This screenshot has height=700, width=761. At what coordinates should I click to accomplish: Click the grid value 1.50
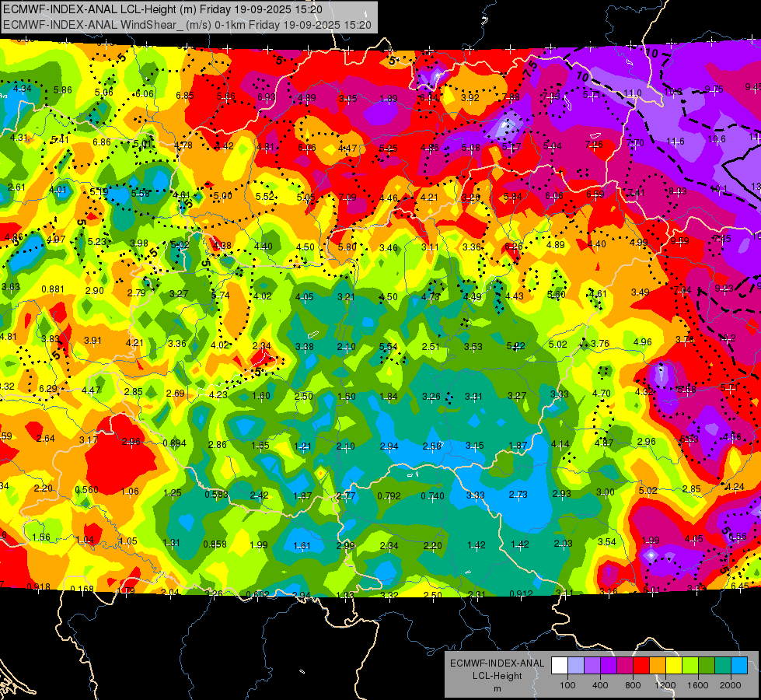coord(347,397)
